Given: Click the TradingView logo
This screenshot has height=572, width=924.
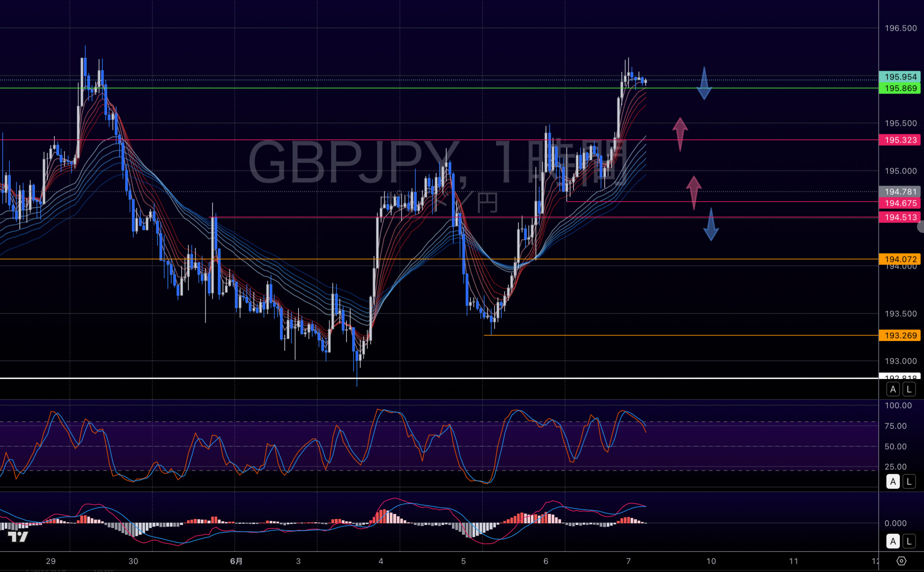Looking at the screenshot, I should click(18, 536).
